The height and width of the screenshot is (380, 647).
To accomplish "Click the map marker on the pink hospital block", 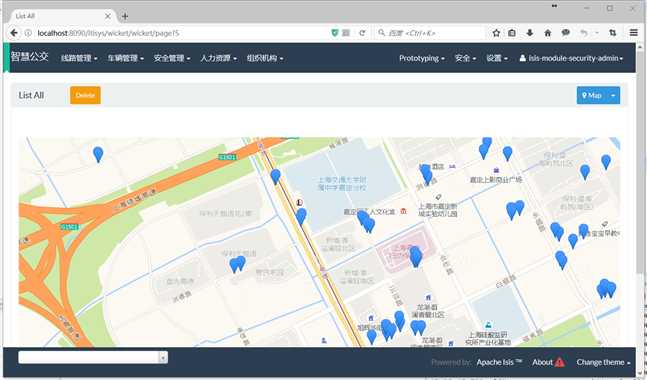I will coord(416,257).
